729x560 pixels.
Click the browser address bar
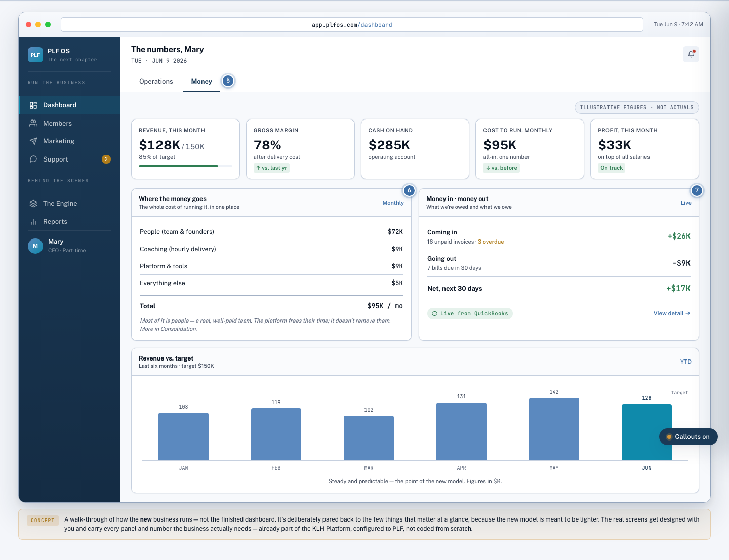(x=352, y=25)
